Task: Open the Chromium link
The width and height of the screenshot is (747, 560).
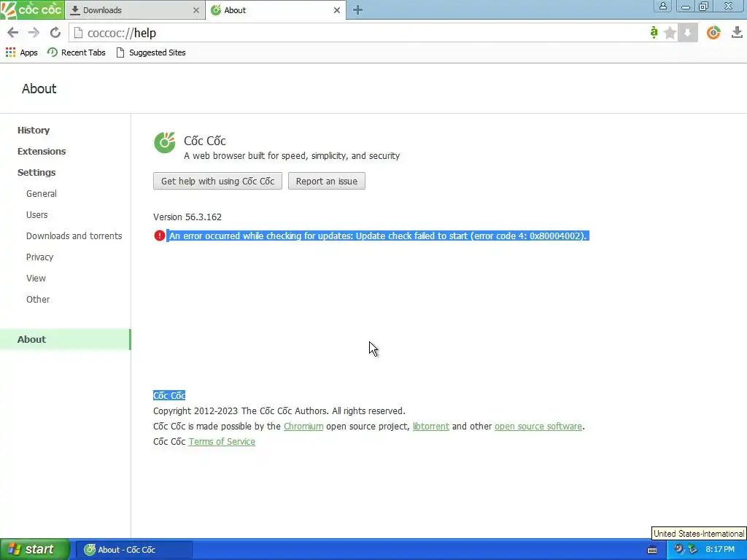Action: [x=303, y=426]
